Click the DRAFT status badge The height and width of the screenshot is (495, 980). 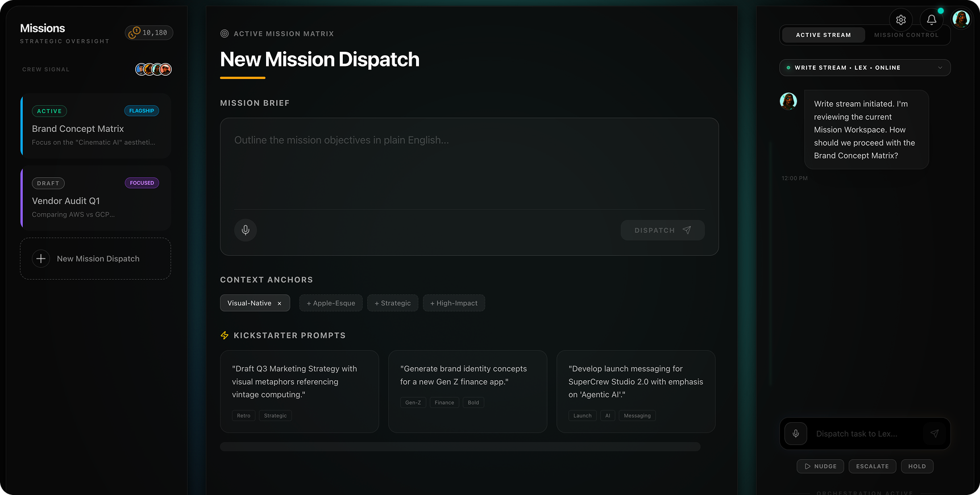pyautogui.click(x=48, y=184)
